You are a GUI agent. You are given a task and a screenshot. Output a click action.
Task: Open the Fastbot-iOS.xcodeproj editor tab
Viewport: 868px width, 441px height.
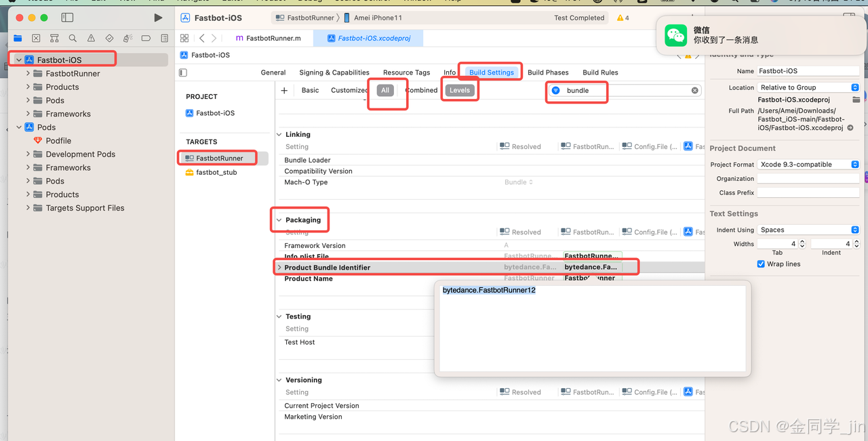369,39
